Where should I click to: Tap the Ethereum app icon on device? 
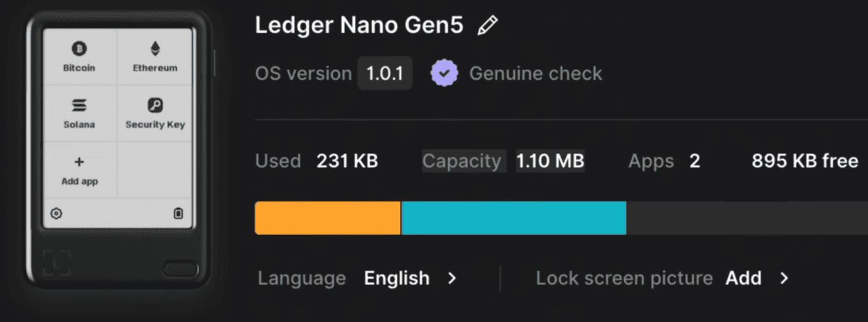click(155, 49)
